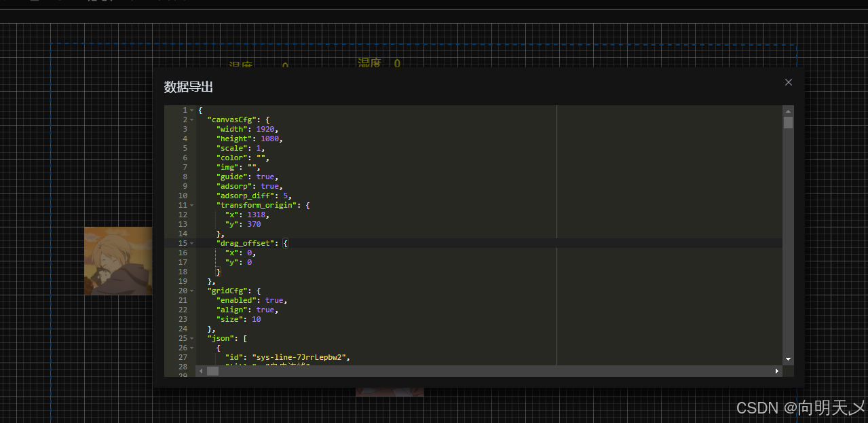This screenshot has width=868, height=423.
Task: Click the "guide": true line
Action: pos(249,177)
